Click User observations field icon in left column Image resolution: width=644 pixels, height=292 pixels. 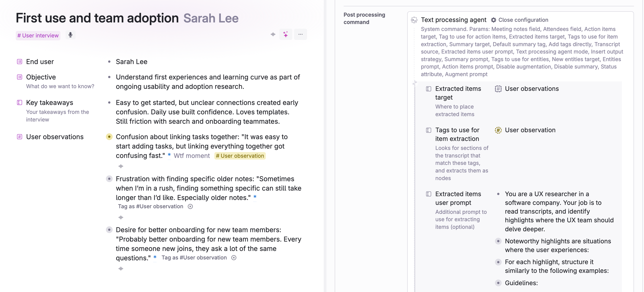(19, 137)
